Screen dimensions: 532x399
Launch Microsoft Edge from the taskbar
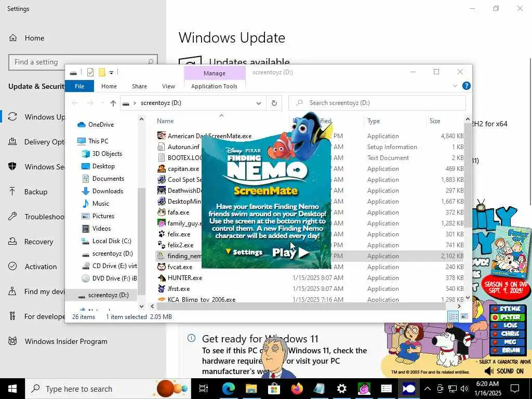(x=229, y=389)
